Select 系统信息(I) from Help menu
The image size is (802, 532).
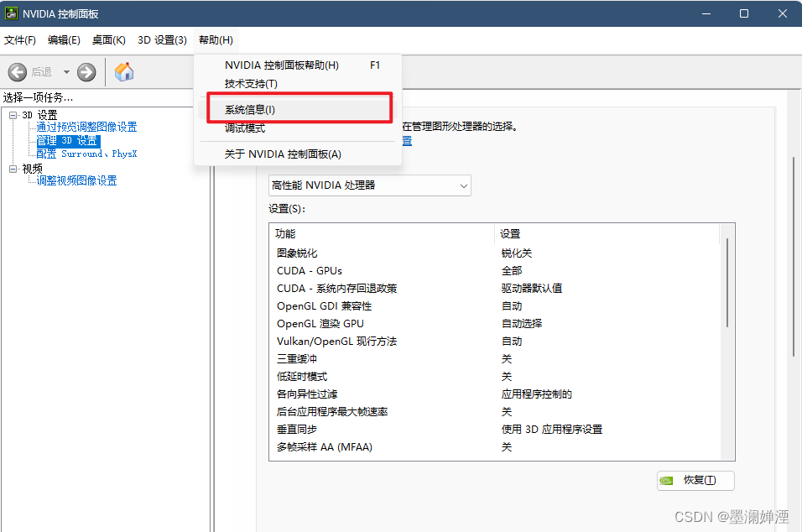[x=299, y=109]
